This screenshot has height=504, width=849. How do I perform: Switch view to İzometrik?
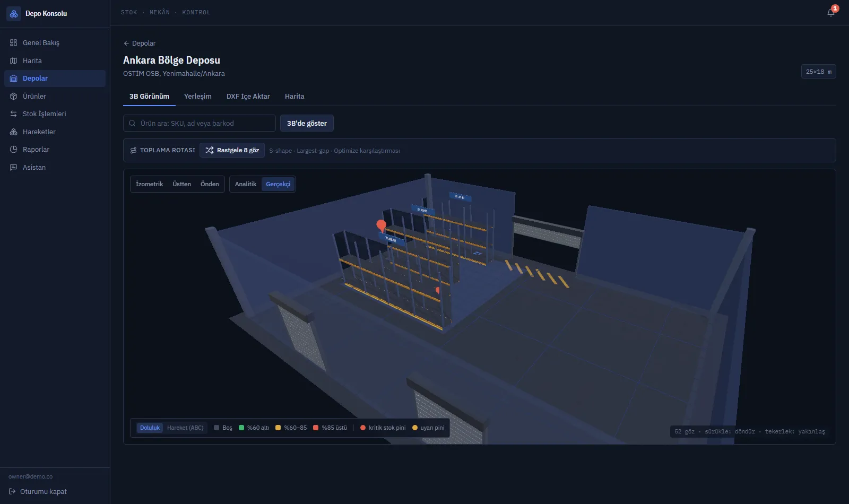[x=149, y=184]
